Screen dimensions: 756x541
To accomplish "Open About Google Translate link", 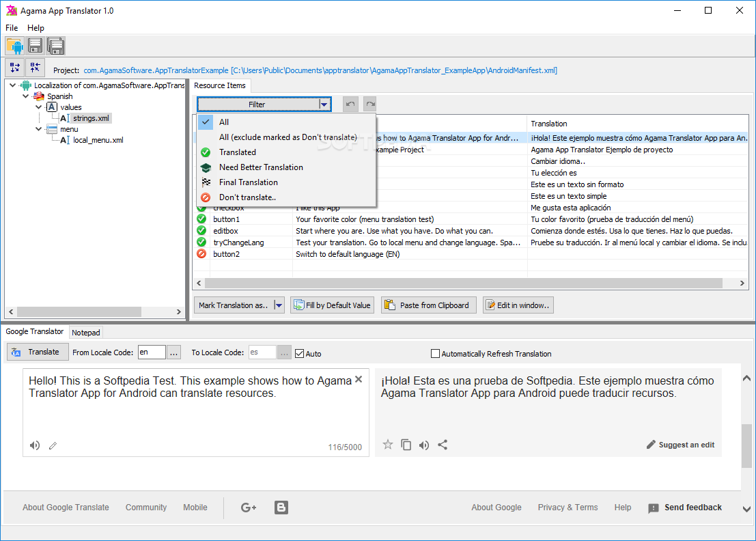I will [x=66, y=508].
